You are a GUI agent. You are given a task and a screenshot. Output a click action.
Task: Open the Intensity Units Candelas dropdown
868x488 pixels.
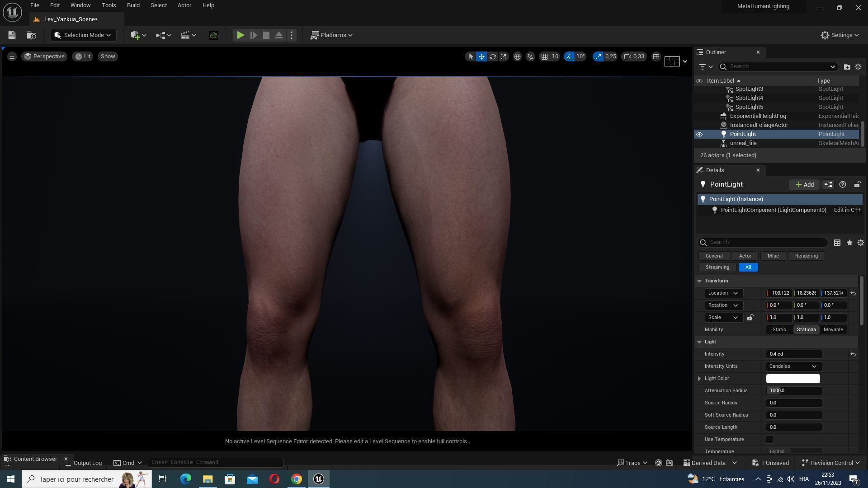pyautogui.click(x=793, y=366)
